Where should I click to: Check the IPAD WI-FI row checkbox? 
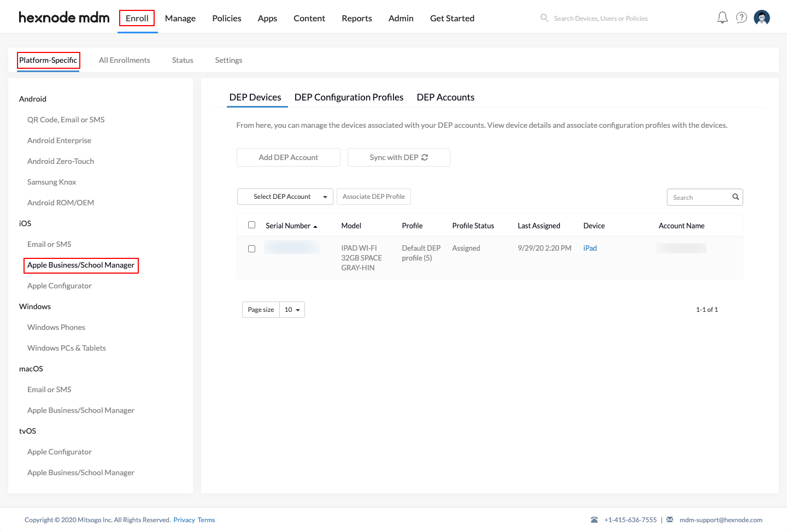coord(251,249)
